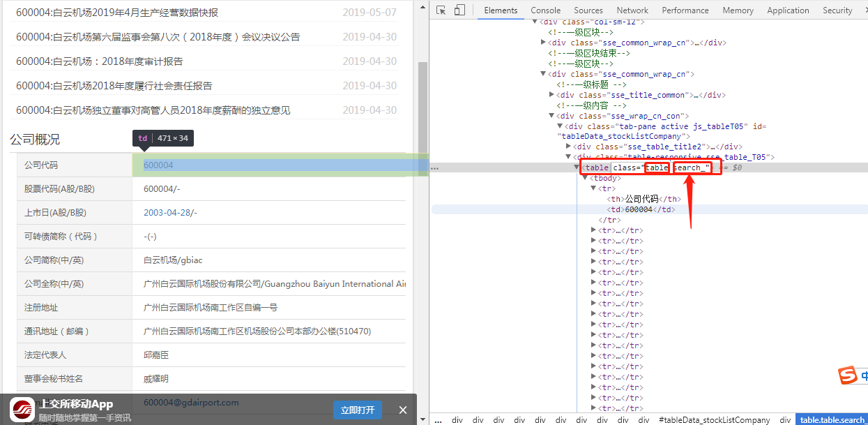The width and height of the screenshot is (868, 425).
Task: Click the 可转债简称(代码) label
Action: click(61, 237)
